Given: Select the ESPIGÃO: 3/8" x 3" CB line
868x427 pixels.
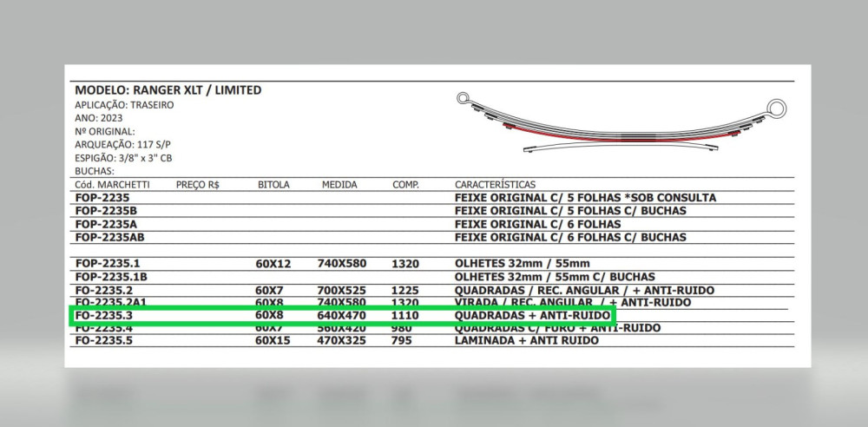Looking at the screenshot, I should 123,158.
